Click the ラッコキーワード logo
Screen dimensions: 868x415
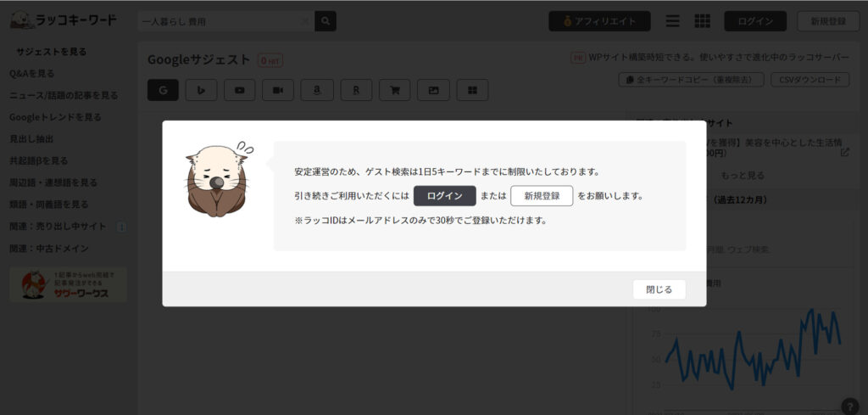(x=63, y=20)
